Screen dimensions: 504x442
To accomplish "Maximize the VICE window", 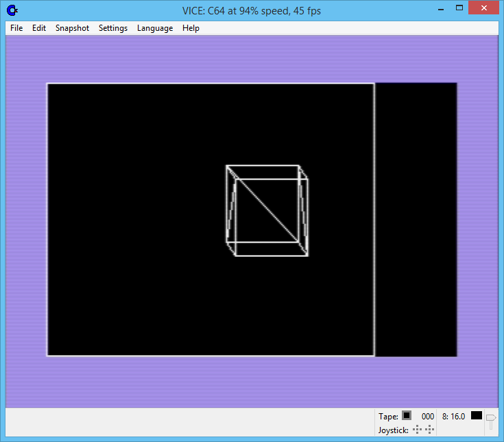I will pyautogui.click(x=459, y=8).
